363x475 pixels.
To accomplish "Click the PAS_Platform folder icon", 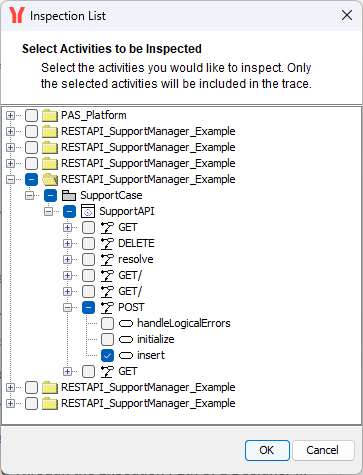I will 50,115.
